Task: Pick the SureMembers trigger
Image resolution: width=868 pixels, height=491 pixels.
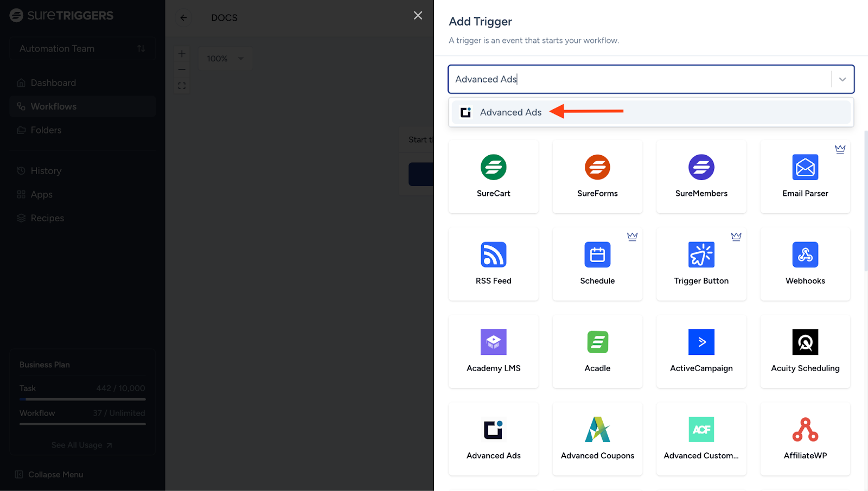Action: tap(701, 176)
